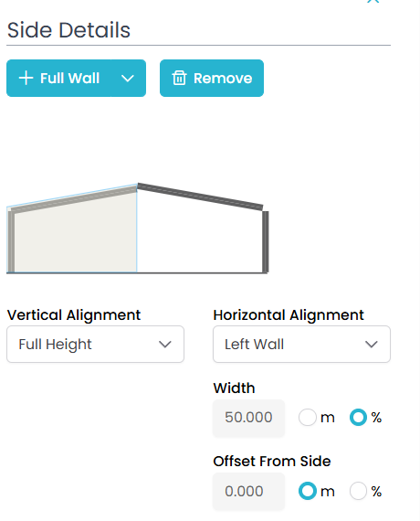The image size is (420, 521).
Task: Open the Vertical Alignment Full Height dropdown
Action: coord(95,345)
